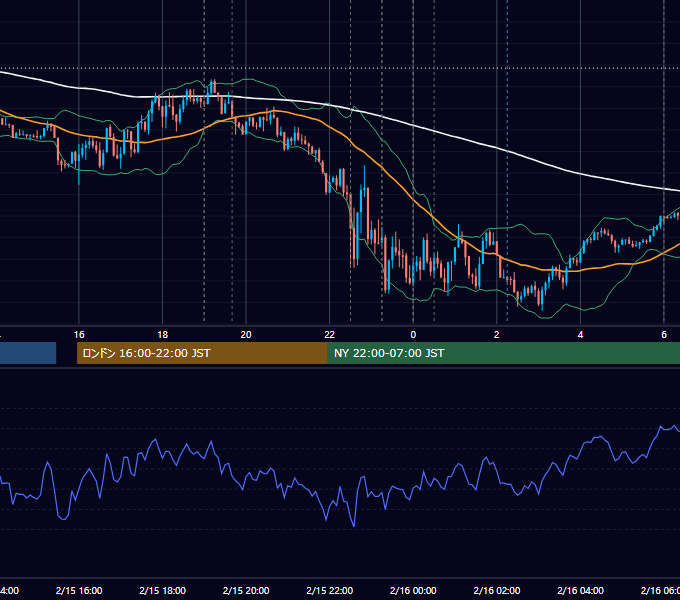Click the 2/16 04:00 date label

[x=580, y=590]
